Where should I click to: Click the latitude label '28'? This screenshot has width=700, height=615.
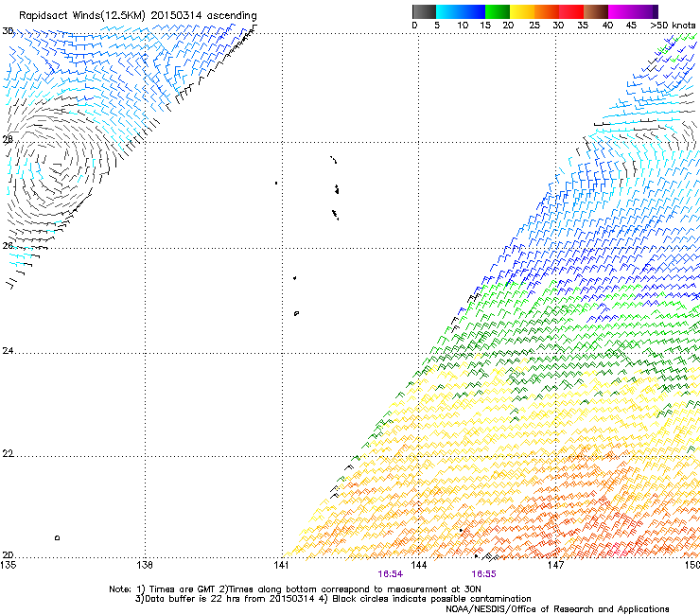click(8, 139)
